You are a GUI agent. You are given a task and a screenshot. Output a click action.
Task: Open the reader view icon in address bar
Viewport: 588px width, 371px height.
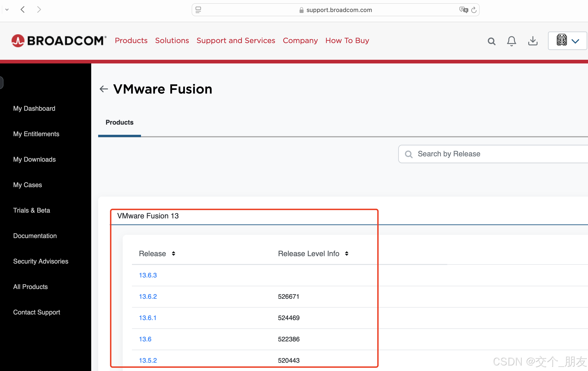pos(198,10)
